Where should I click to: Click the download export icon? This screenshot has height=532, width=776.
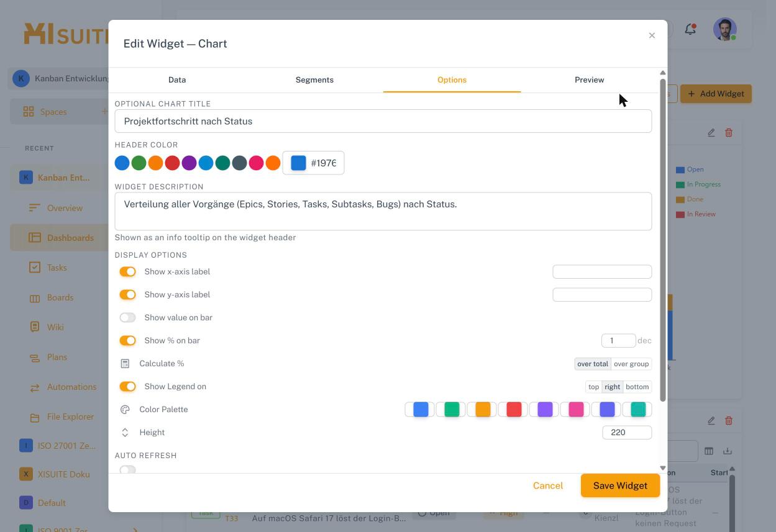(x=728, y=451)
